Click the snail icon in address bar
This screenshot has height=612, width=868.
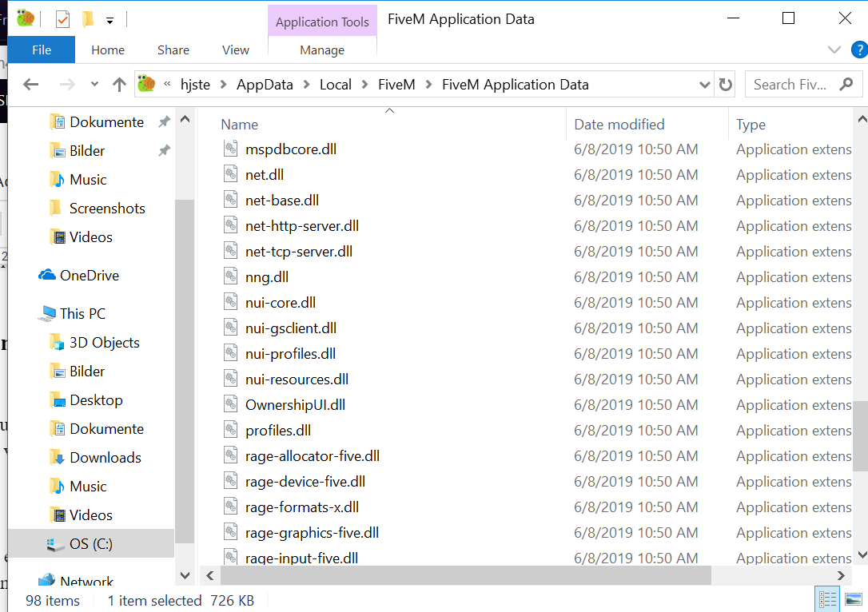[146, 84]
